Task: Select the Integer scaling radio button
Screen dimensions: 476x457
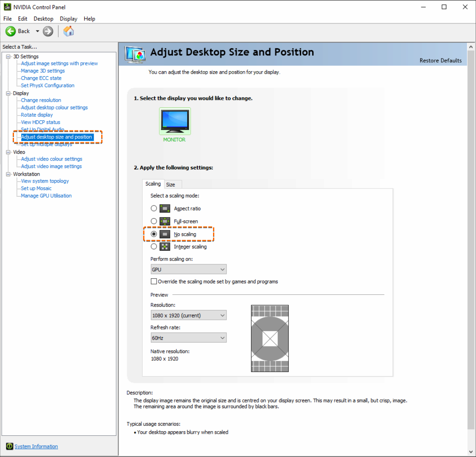Action: click(x=154, y=246)
